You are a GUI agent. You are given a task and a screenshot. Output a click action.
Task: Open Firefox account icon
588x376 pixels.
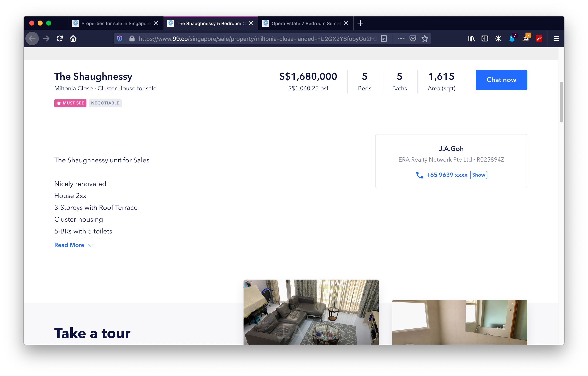498,39
